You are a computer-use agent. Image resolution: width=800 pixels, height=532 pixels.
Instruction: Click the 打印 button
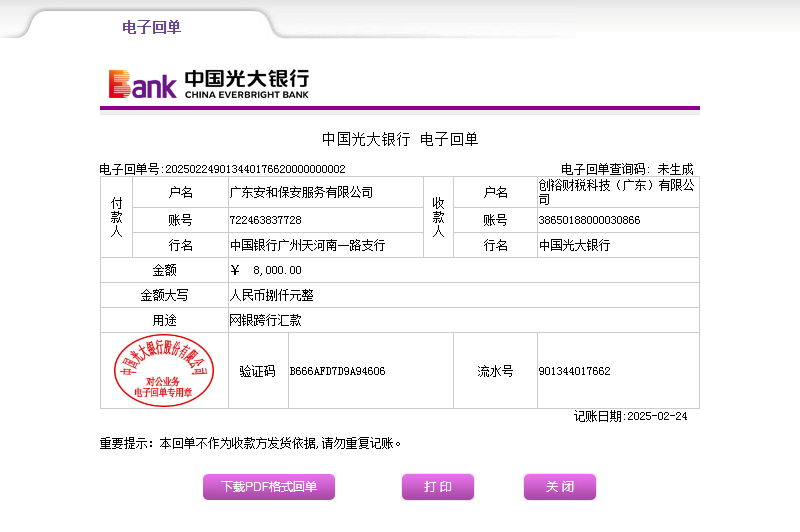(x=438, y=487)
